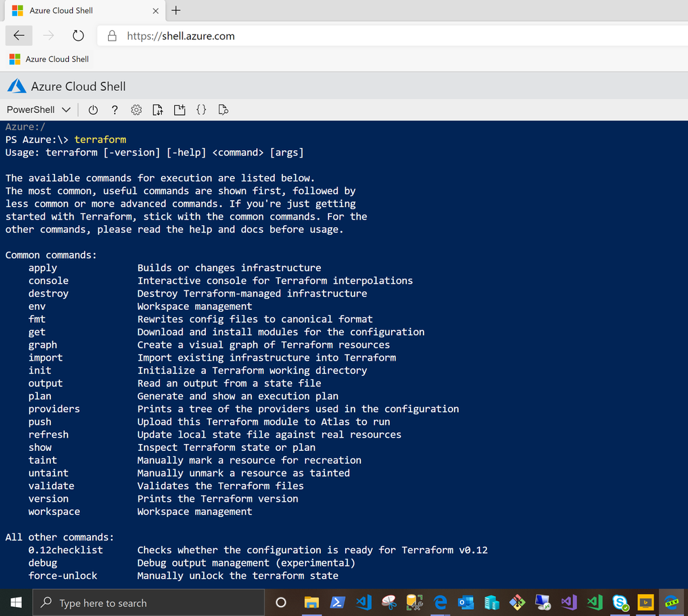Launch PowerShell from the taskbar
Viewport: 688px width, 616px height.
pyautogui.click(x=337, y=603)
